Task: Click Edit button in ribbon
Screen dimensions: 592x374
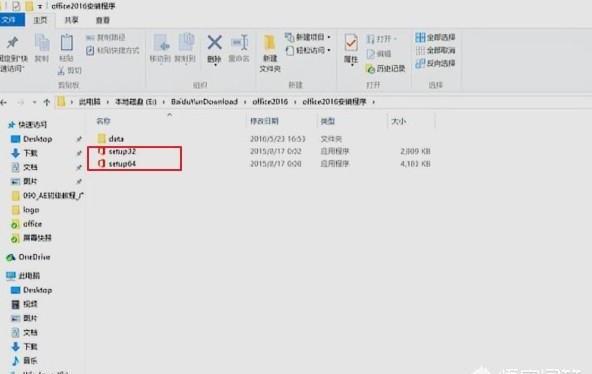Action: click(379, 54)
